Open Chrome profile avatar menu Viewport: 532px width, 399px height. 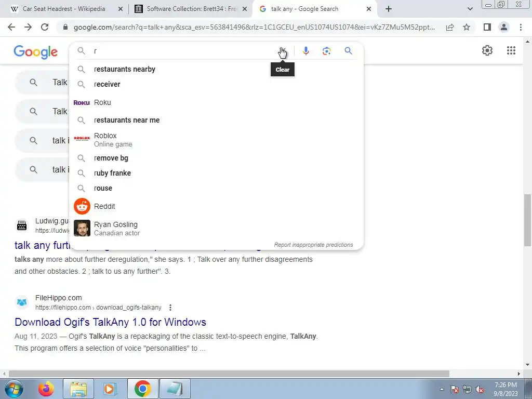click(504, 27)
